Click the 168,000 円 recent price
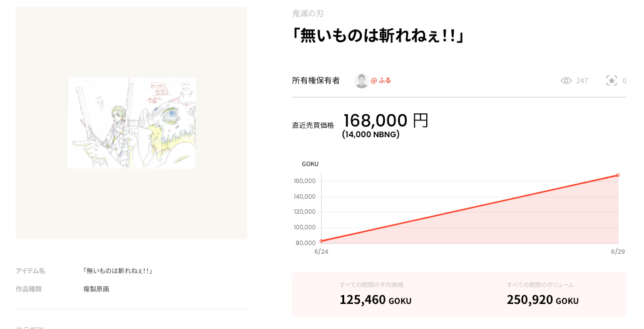Image resolution: width=644 pixels, height=329 pixels. (x=386, y=120)
